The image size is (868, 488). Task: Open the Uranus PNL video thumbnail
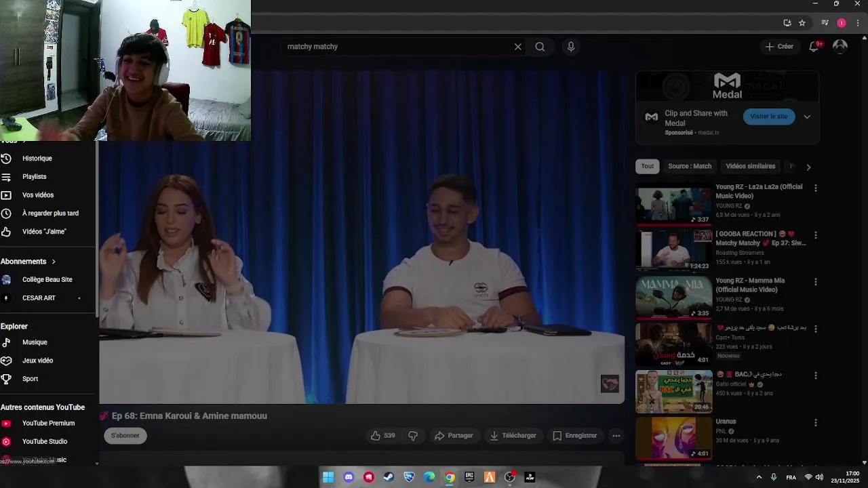(673, 438)
